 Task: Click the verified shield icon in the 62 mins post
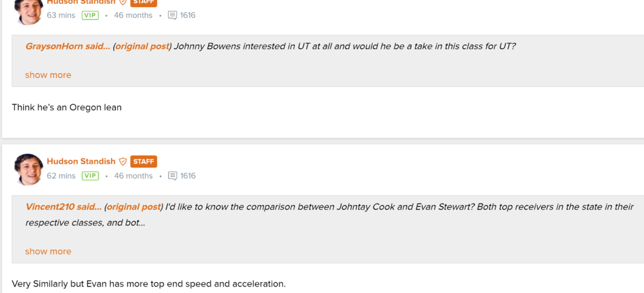[123, 162]
